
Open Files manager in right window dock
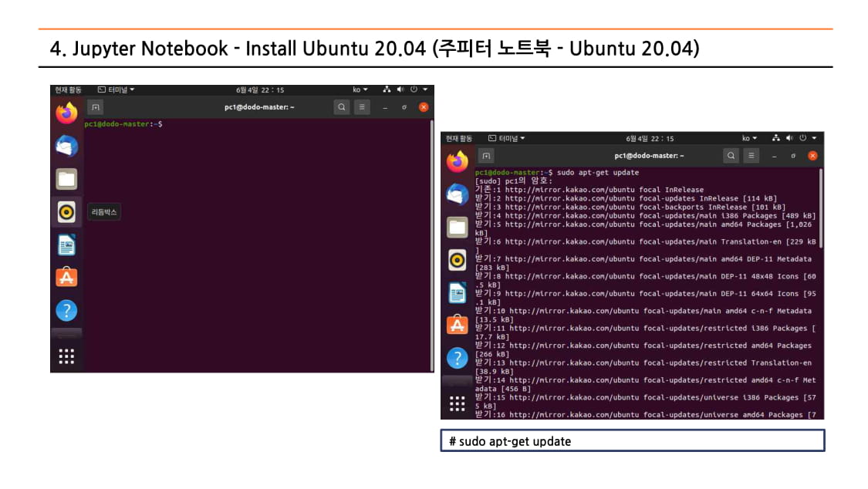click(458, 227)
